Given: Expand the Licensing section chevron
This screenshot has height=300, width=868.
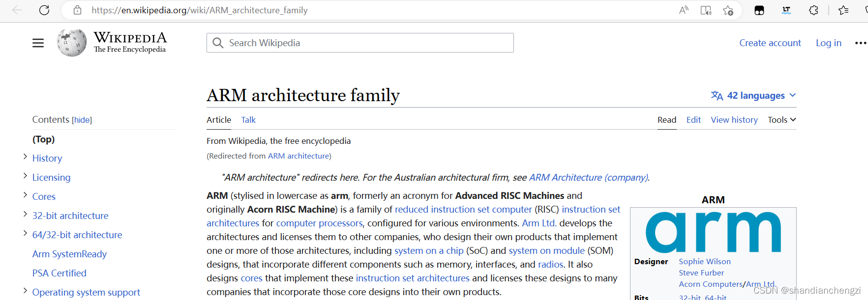Looking at the screenshot, I should click(x=25, y=176).
